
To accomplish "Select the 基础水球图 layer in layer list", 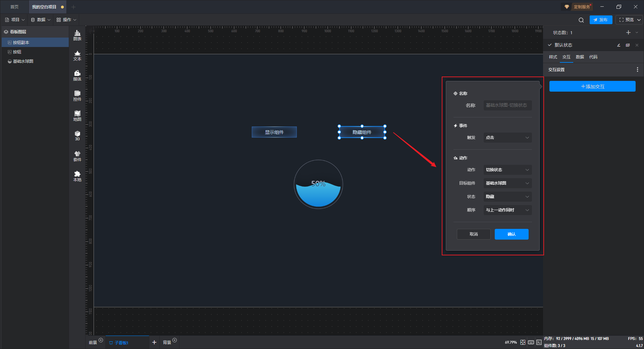I will tap(23, 61).
